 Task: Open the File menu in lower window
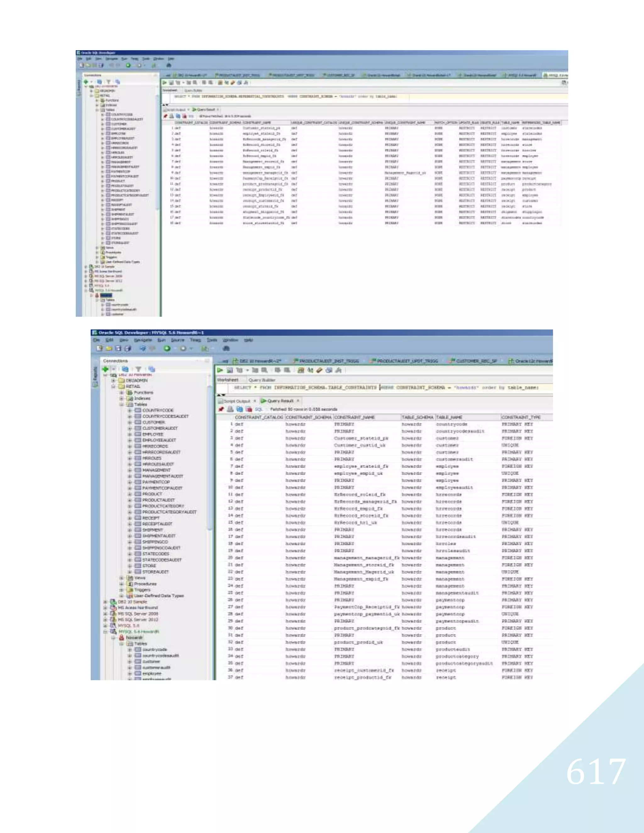97,340
